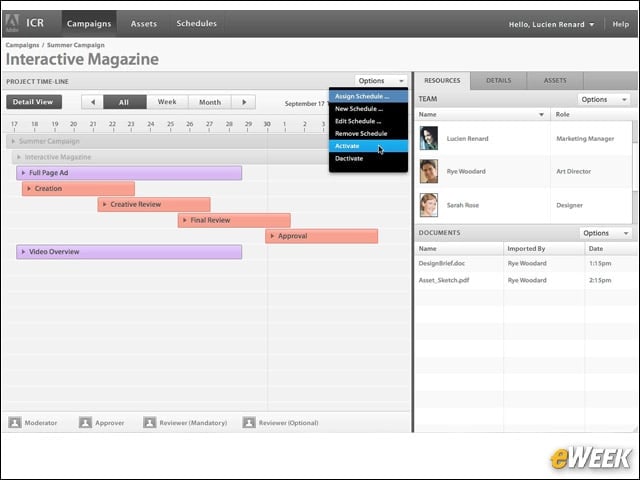
Task: Expand the Summer Campaign row
Action: [x=13, y=141]
